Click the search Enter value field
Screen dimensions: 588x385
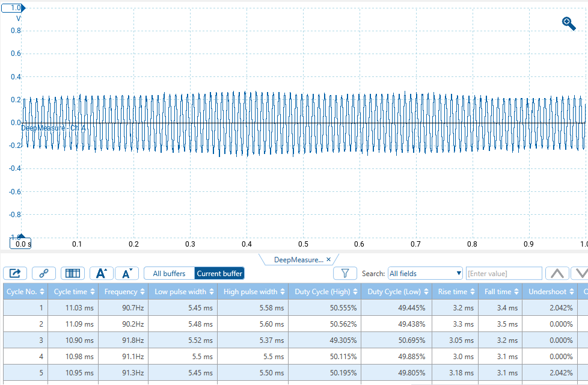point(504,273)
